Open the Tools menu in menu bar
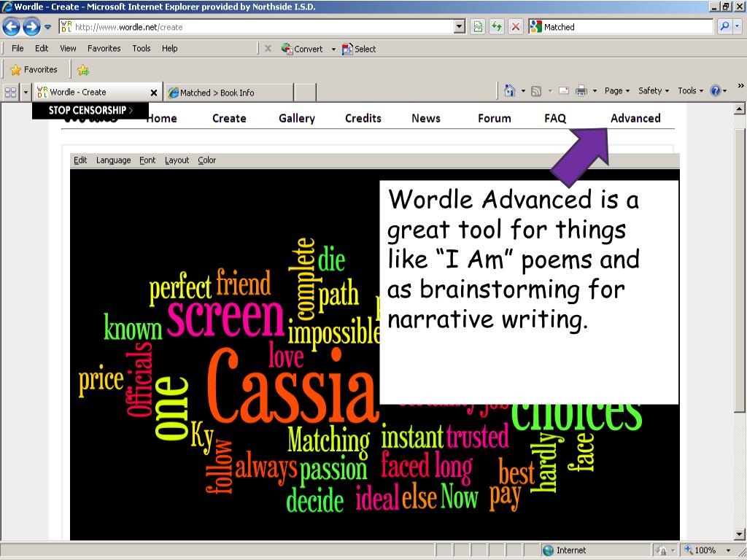 (x=142, y=49)
